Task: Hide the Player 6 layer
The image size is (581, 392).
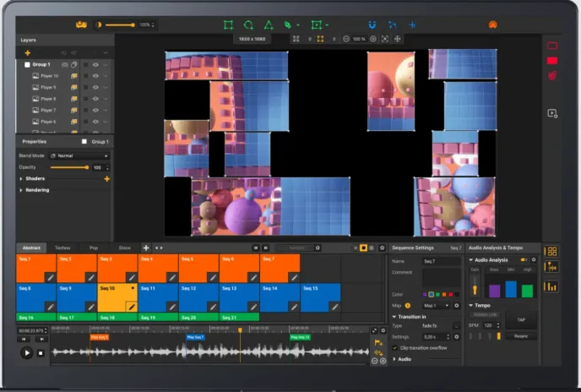Action: [x=95, y=122]
